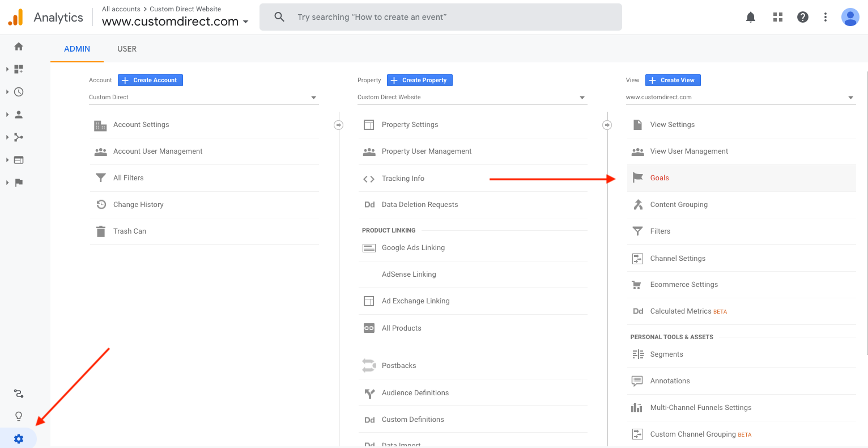Open Audience person icon in the sidebar
The image size is (868, 448).
pyautogui.click(x=19, y=115)
